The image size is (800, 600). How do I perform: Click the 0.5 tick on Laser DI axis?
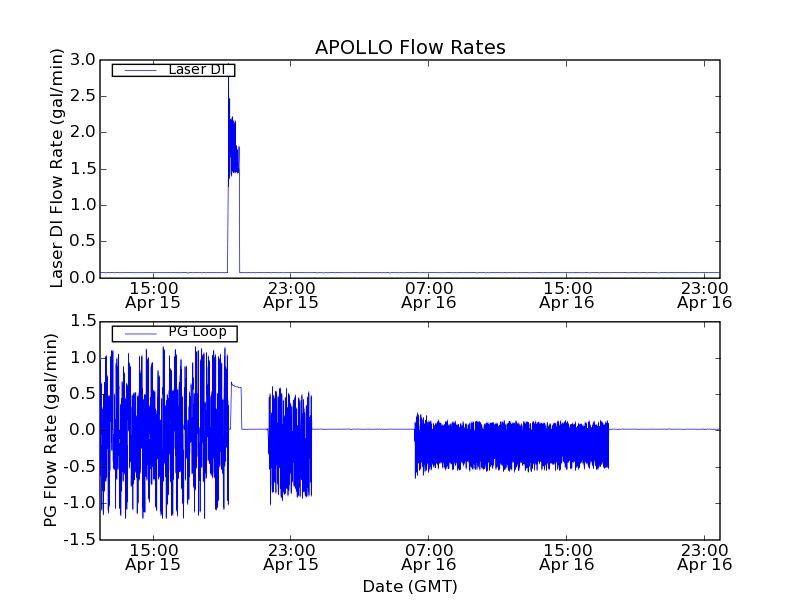tap(83, 241)
